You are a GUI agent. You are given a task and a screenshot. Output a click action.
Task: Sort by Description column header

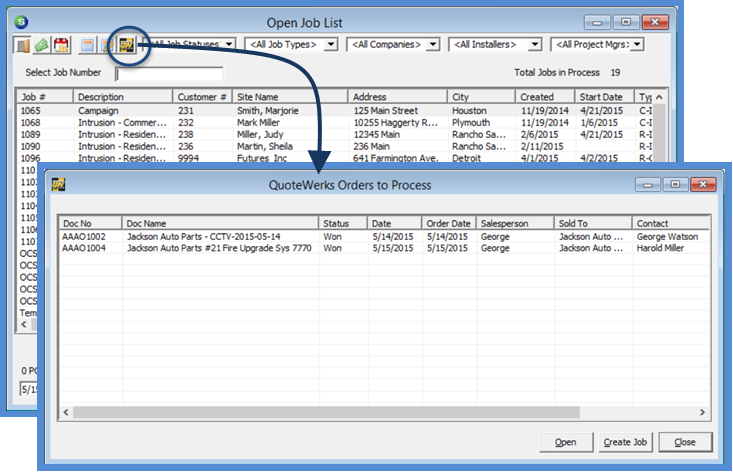(x=122, y=97)
